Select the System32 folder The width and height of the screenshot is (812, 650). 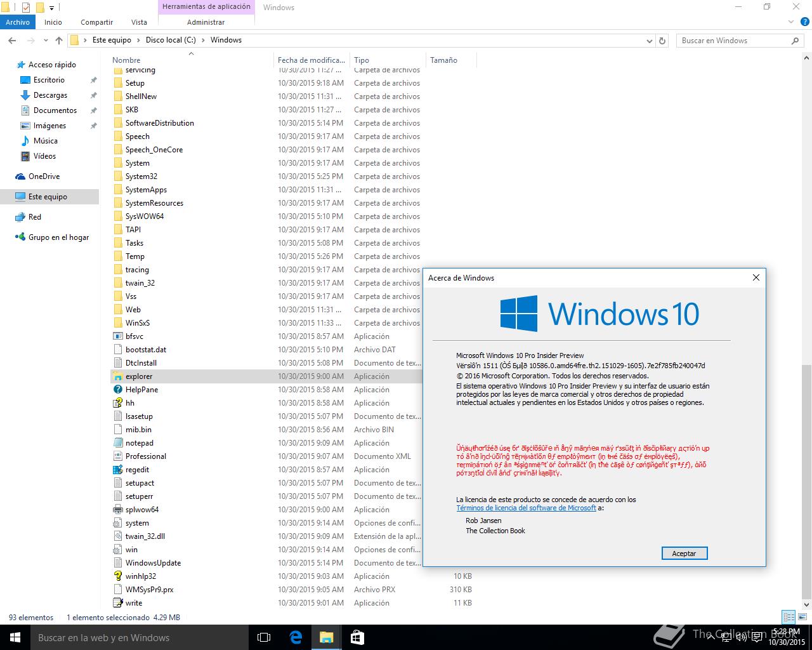coord(141,176)
